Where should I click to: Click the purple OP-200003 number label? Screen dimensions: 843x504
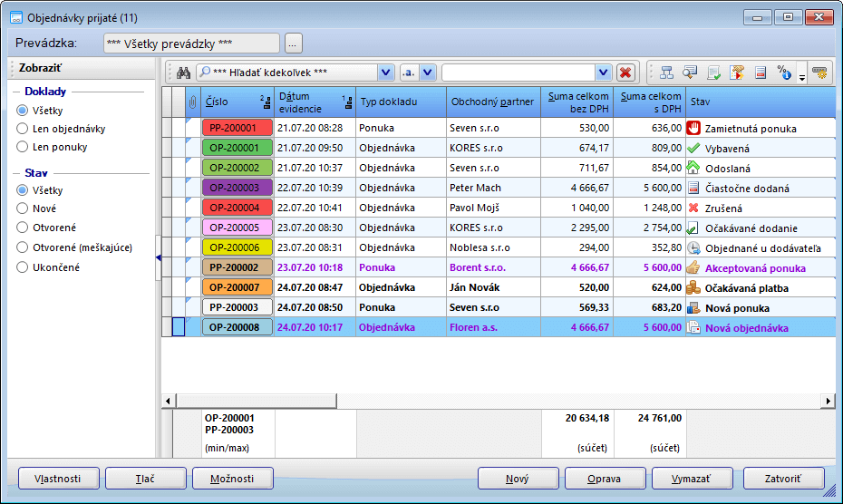[x=235, y=188]
